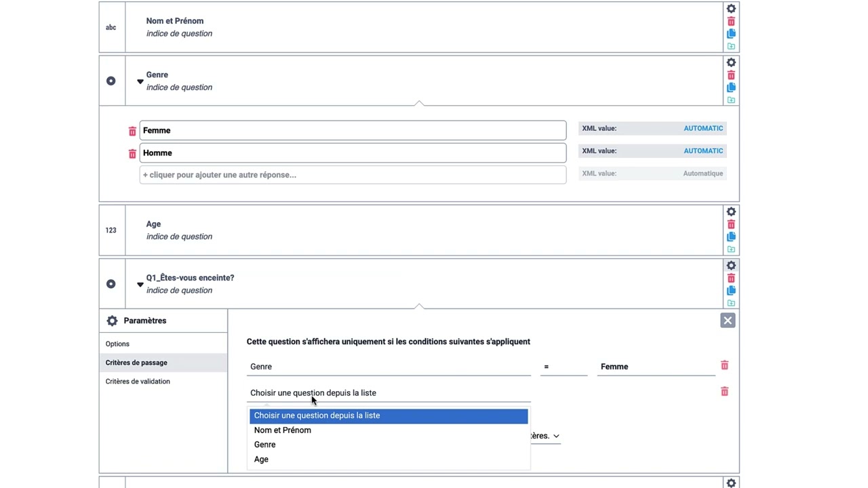Open settings gear for Genre question
Viewport: 868px width, 488px height.
tap(731, 63)
